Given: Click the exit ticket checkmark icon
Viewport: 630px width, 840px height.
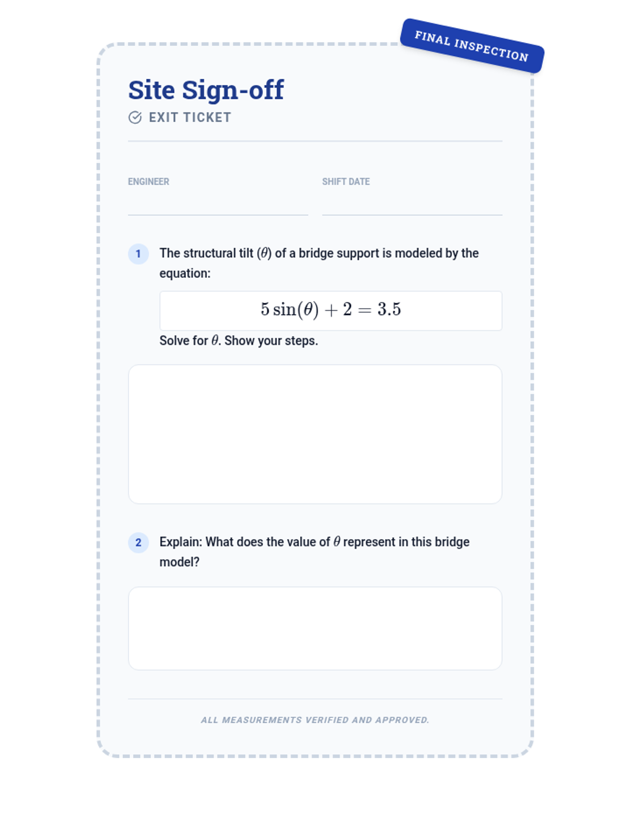Looking at the screenshot, I should [x=135, y=117].
